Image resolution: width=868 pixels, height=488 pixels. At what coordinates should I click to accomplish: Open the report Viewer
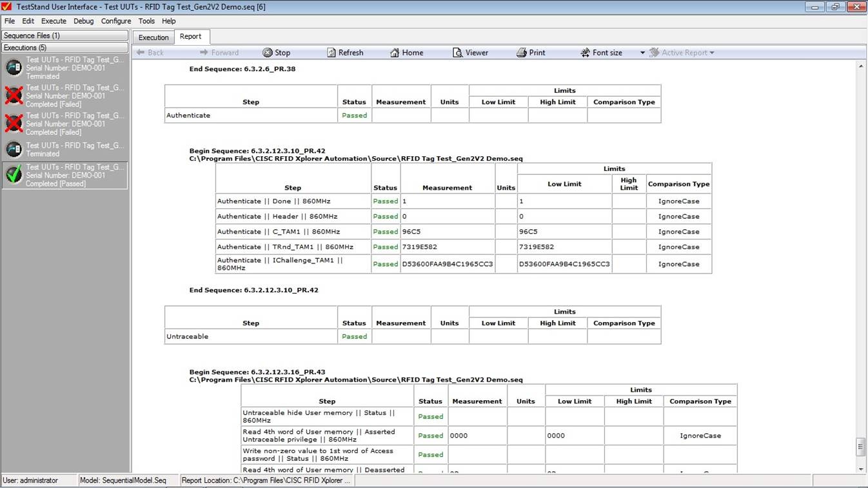click(x=458, y=53)
